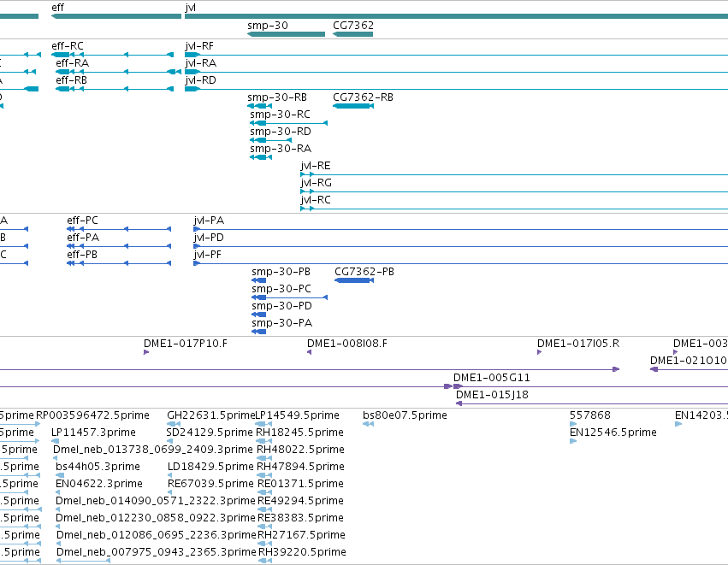Viewport: 728px width, 565px height.
Task: Click the 557868 feature label
Action: click(589, 415)
